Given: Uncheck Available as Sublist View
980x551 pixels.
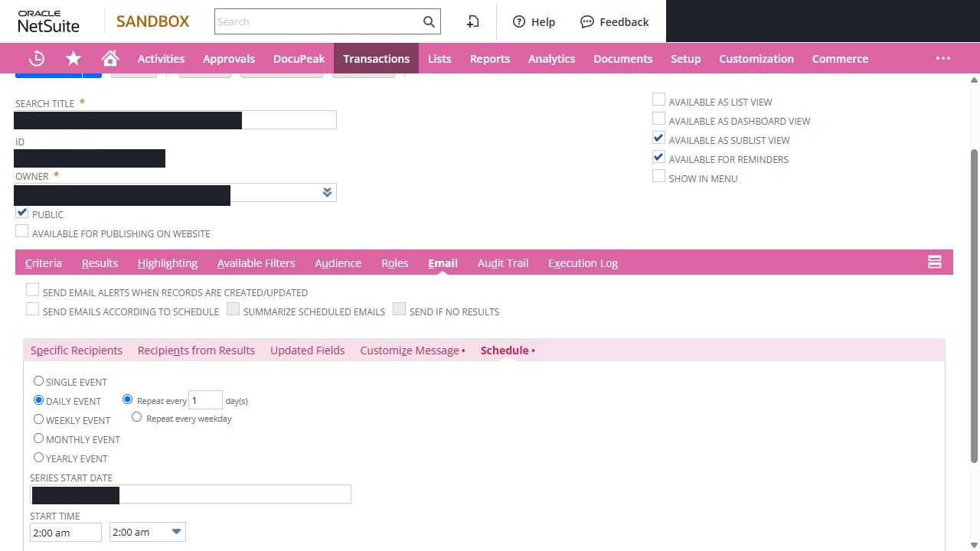Looking at the screenshot, I should coord(658,138).
